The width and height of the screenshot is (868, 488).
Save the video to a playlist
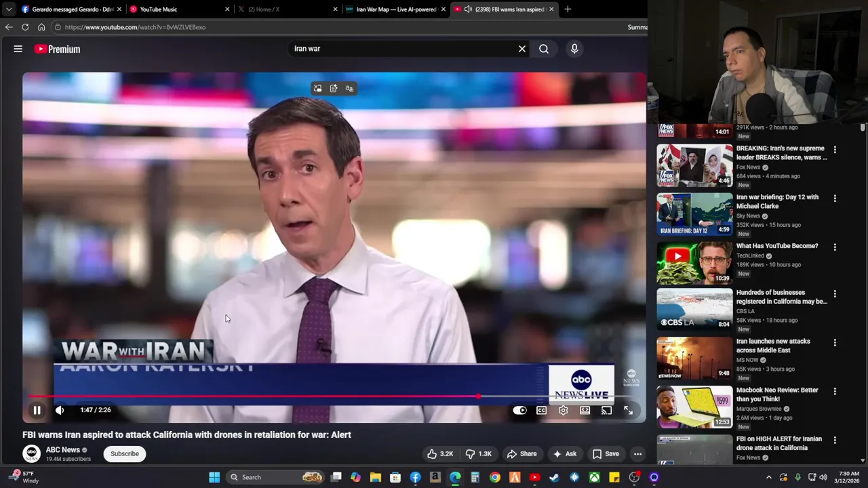click(x=606, y=454)
